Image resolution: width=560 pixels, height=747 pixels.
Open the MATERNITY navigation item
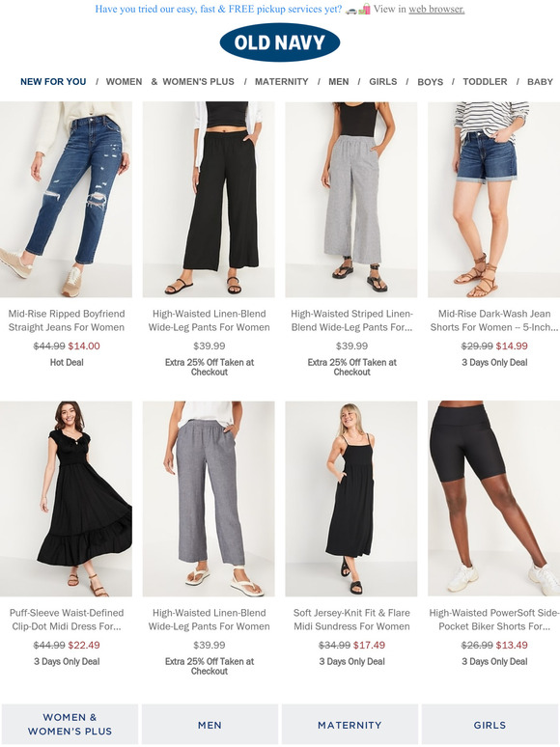(281, 81)
